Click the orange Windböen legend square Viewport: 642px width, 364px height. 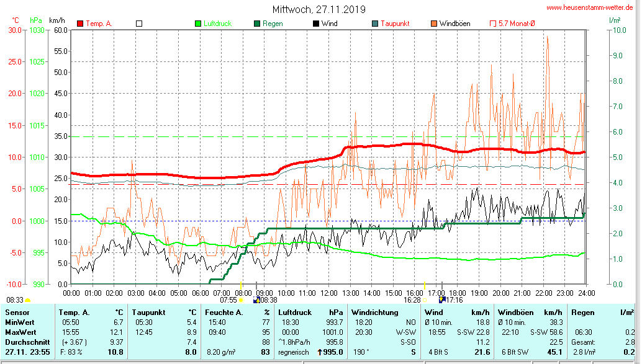[433, 24]
